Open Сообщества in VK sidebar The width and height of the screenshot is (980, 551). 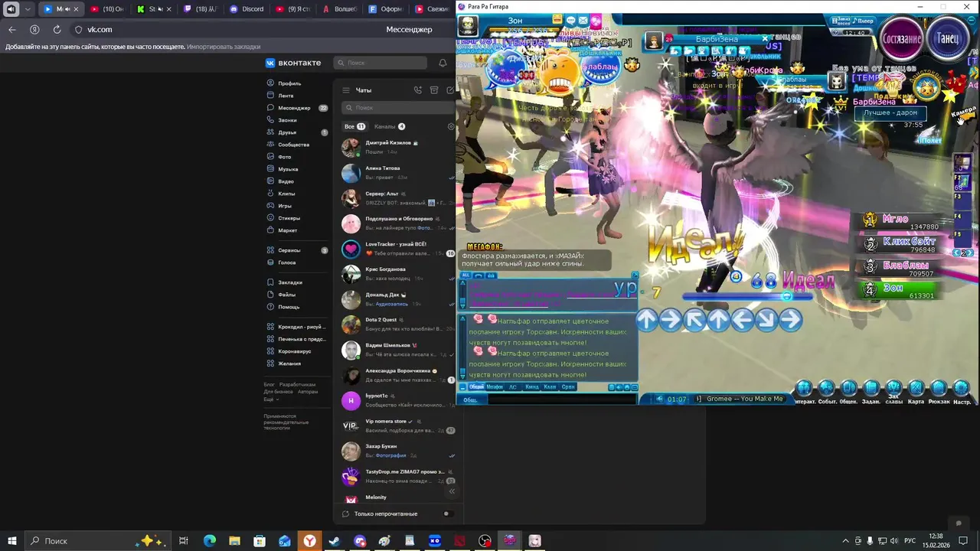tap(288, 145)
